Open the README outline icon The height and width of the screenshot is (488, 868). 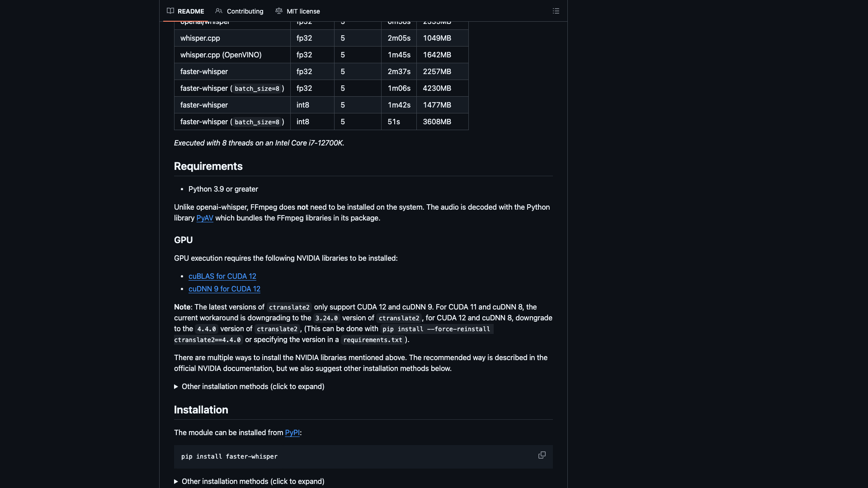click(556, 11)
